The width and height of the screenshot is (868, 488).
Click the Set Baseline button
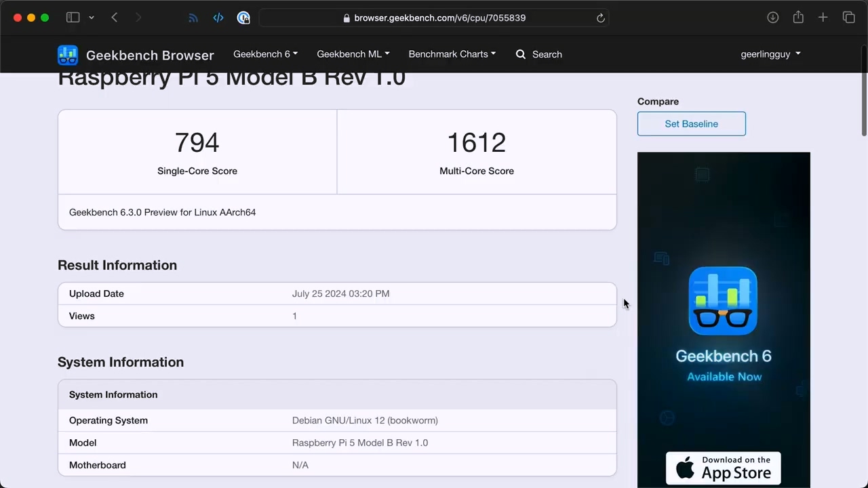tap(691, 124)
